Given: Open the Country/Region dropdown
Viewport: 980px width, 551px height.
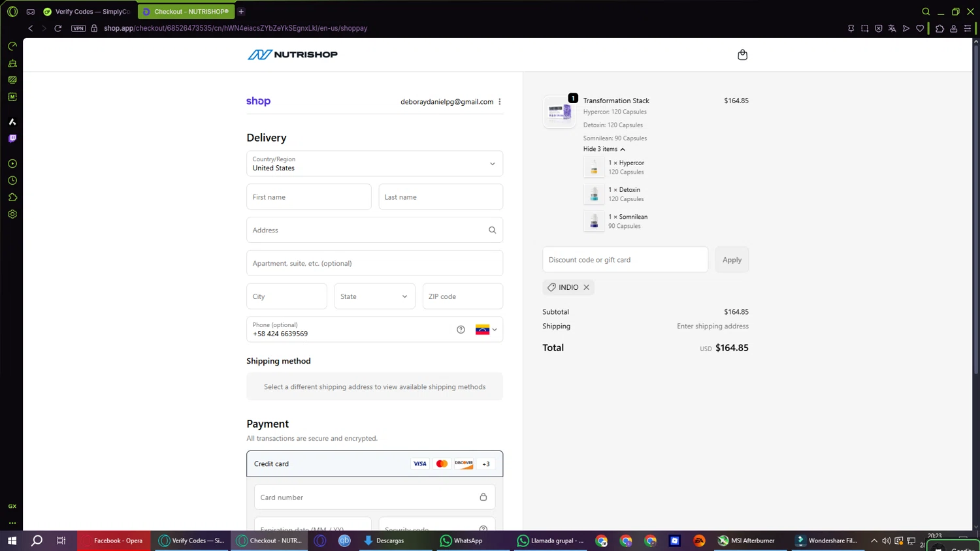Looking at the screenshot, I should point(374,164).
